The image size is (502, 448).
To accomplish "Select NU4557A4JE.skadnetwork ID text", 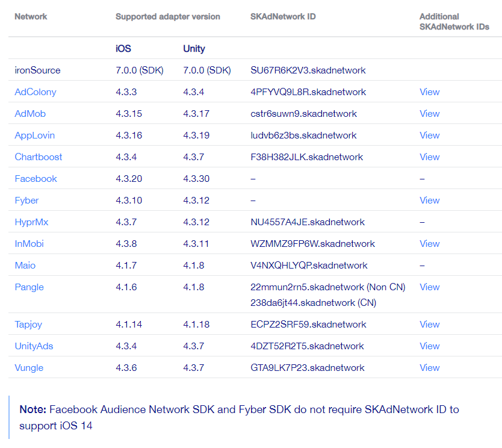I will [x=308, y=222].
